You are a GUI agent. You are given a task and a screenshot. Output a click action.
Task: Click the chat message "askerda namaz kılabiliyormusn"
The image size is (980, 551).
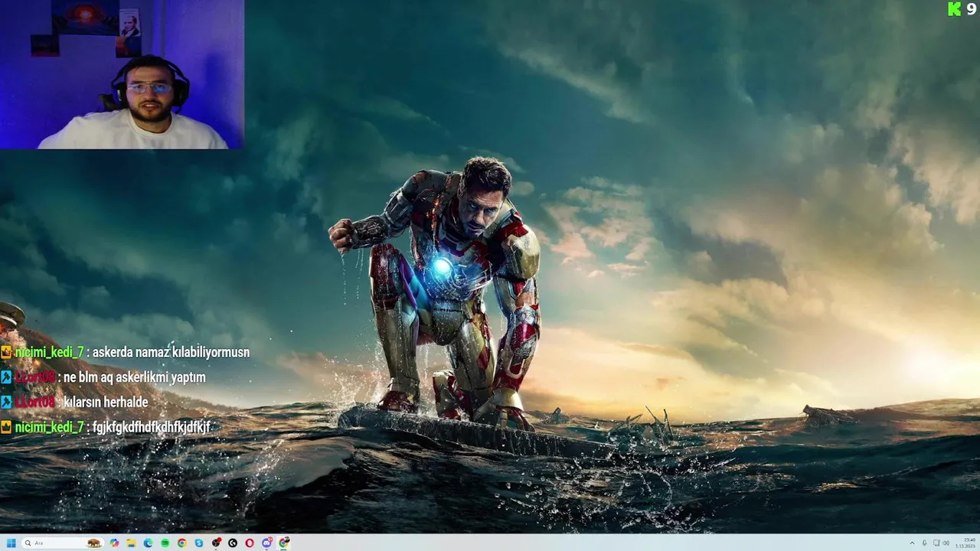[x=171, y=353]
